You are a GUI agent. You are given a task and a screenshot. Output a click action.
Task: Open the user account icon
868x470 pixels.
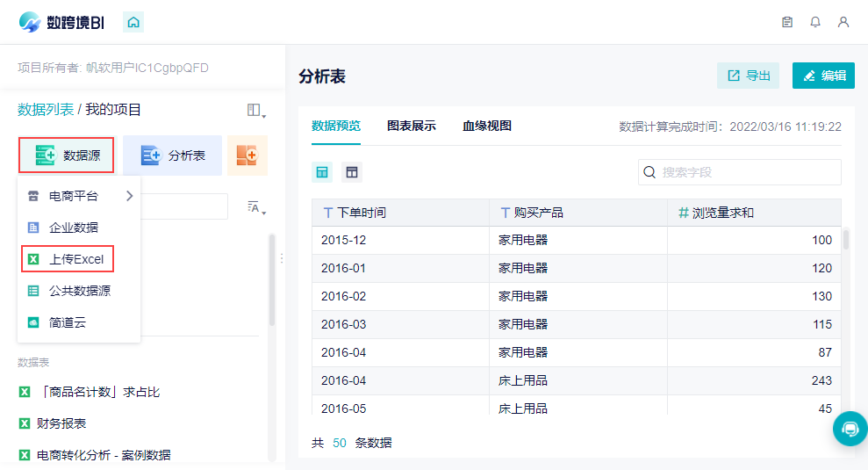coord(843,23)
